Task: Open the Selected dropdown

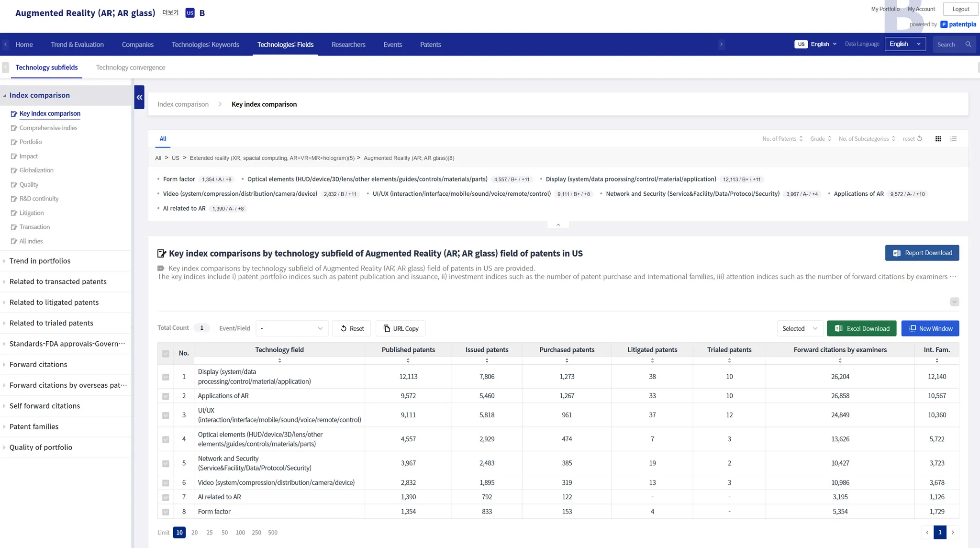Action: pyautogui.click(x=800, y=328)
